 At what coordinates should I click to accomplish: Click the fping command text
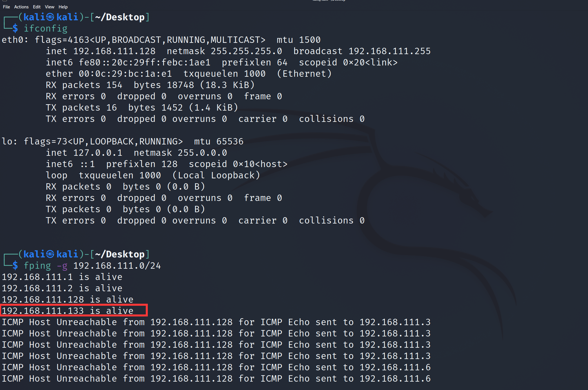pos(37,266)
